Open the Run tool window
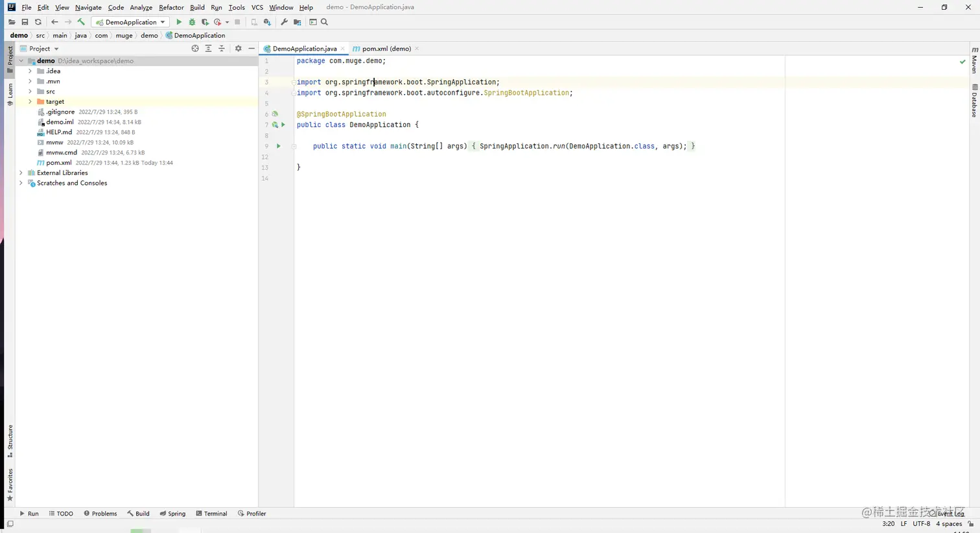Screen dimensions: 980x533 click(29, 514)
